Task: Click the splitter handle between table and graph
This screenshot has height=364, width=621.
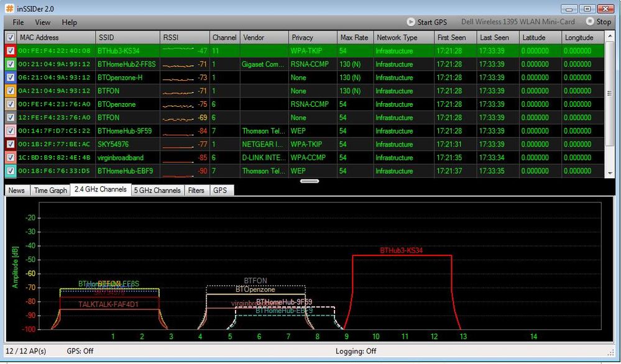Action: [x=310, y=181]
